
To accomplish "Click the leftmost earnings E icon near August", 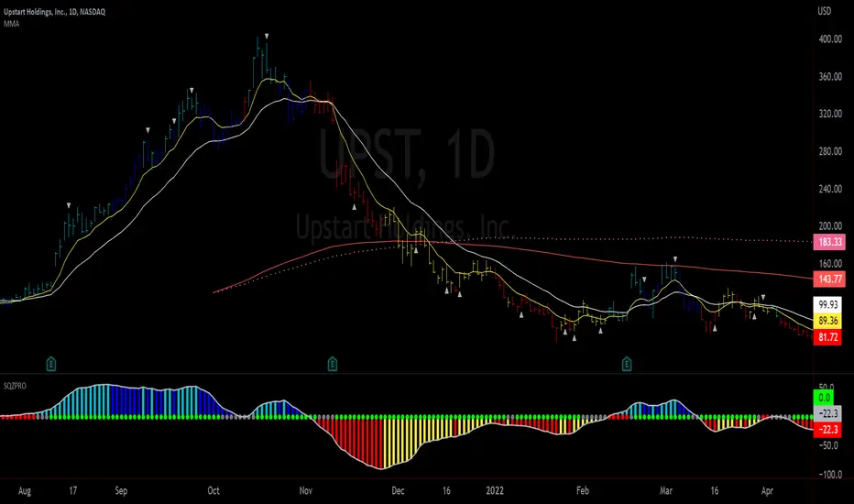I will tap(51, 364).
